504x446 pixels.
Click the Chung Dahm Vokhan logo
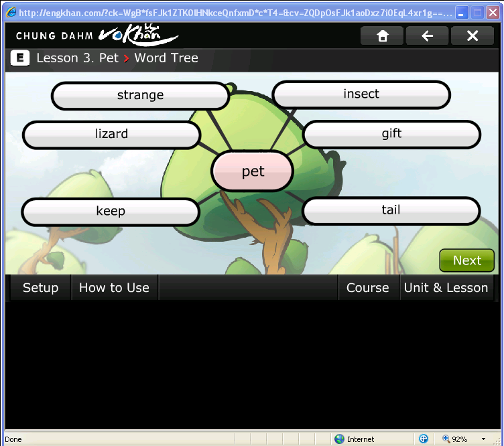[x=97, y=35]
